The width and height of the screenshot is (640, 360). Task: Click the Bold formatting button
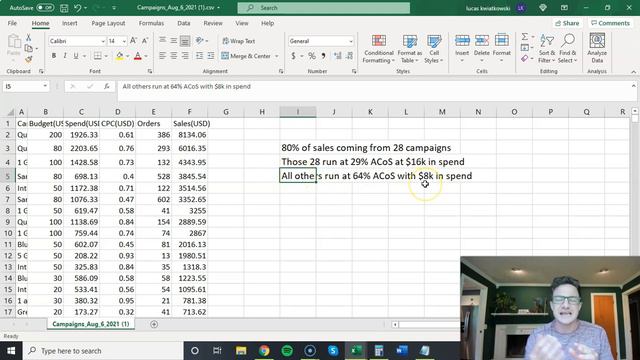point(53,56)
